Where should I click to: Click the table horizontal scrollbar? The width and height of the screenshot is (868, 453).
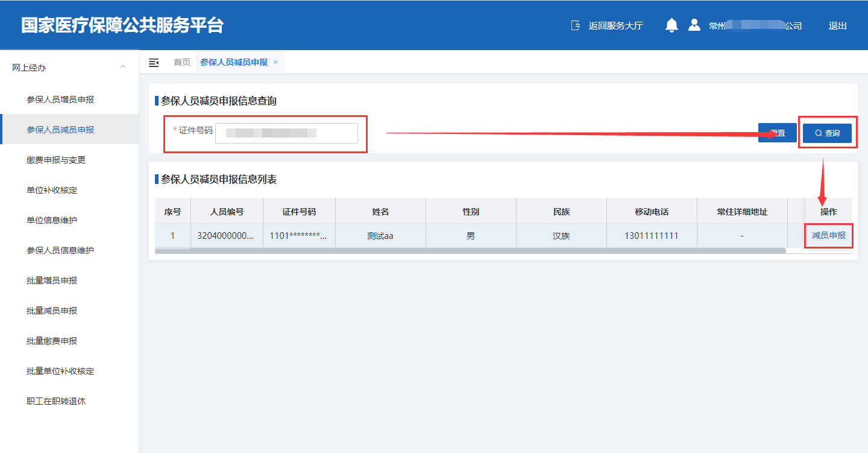click(x=470, y=251)
